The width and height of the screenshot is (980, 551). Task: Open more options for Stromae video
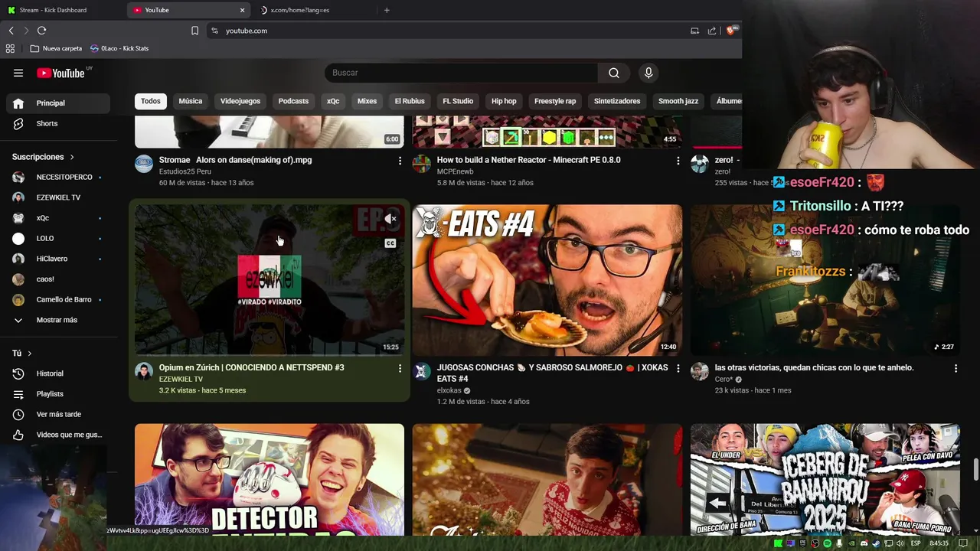(400, 161)
